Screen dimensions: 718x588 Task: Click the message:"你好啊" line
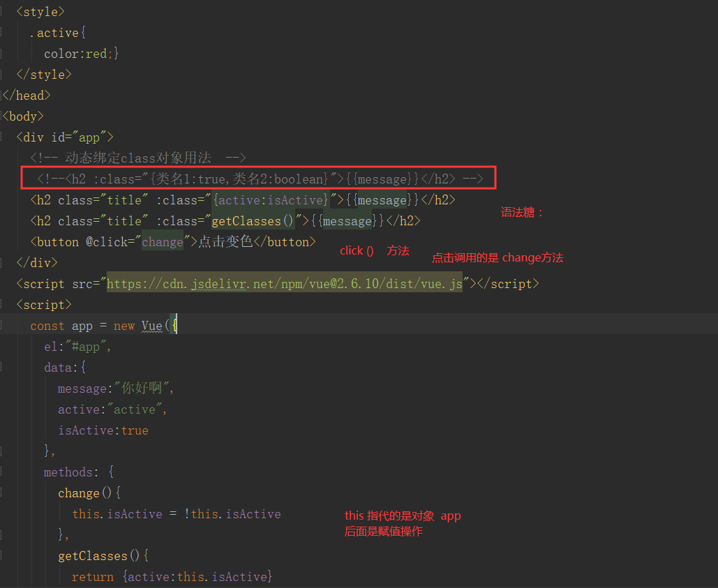116,389
